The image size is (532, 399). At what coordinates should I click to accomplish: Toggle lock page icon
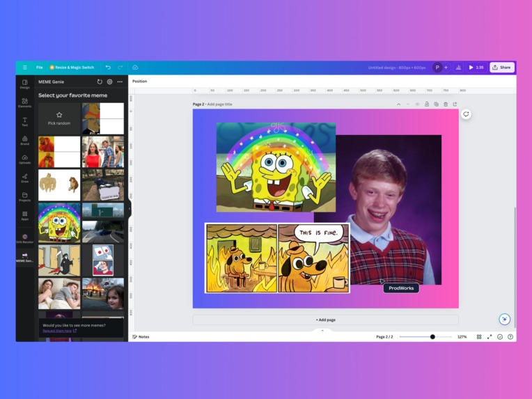427,104
